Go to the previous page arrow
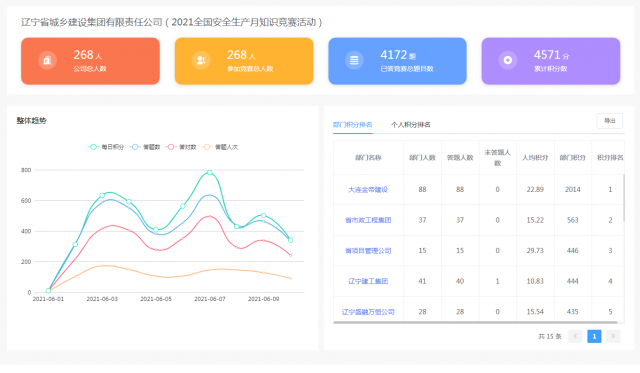 tap(576, 336)
